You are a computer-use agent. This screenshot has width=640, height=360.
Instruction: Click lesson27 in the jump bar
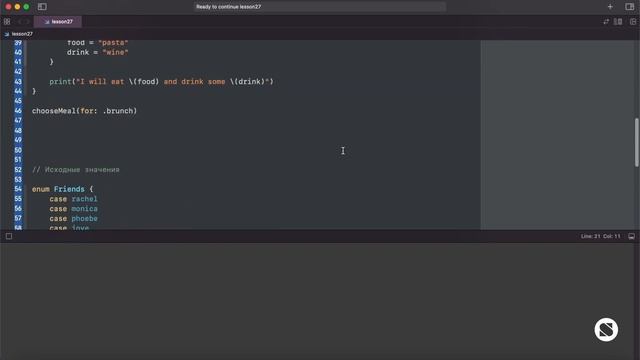coord(22,34)
